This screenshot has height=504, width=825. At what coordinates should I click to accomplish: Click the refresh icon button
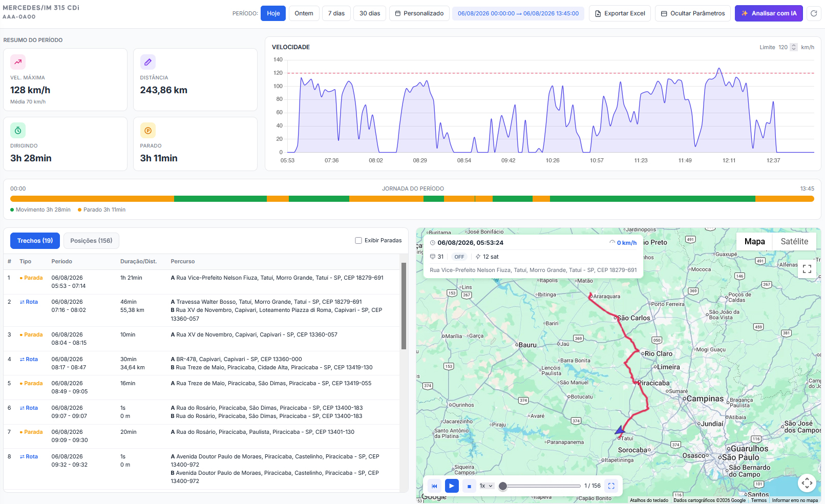tap(814, 13)
